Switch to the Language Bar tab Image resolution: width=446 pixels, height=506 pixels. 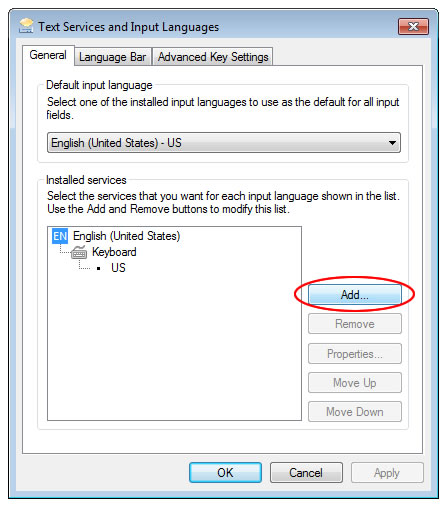point(113,57)
